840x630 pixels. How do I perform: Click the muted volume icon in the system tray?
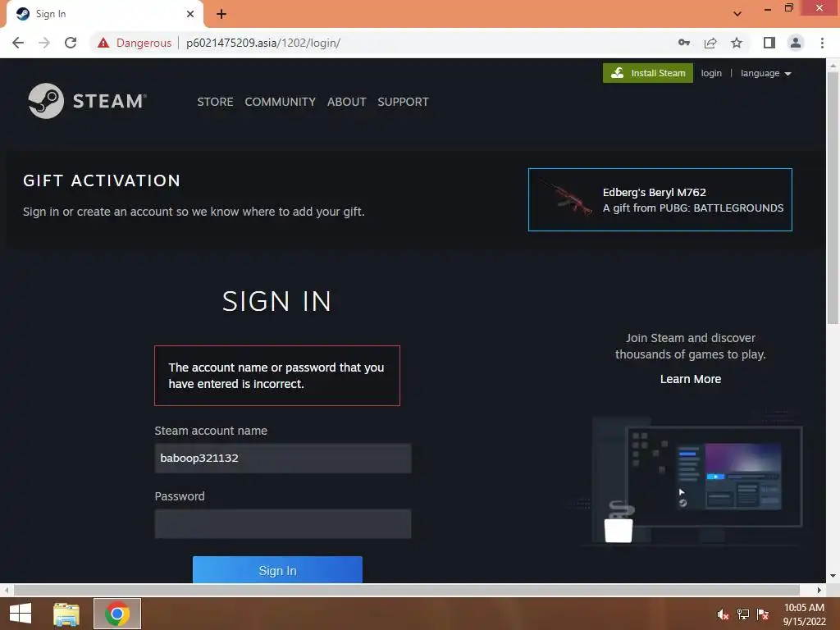tap(724, 614)
